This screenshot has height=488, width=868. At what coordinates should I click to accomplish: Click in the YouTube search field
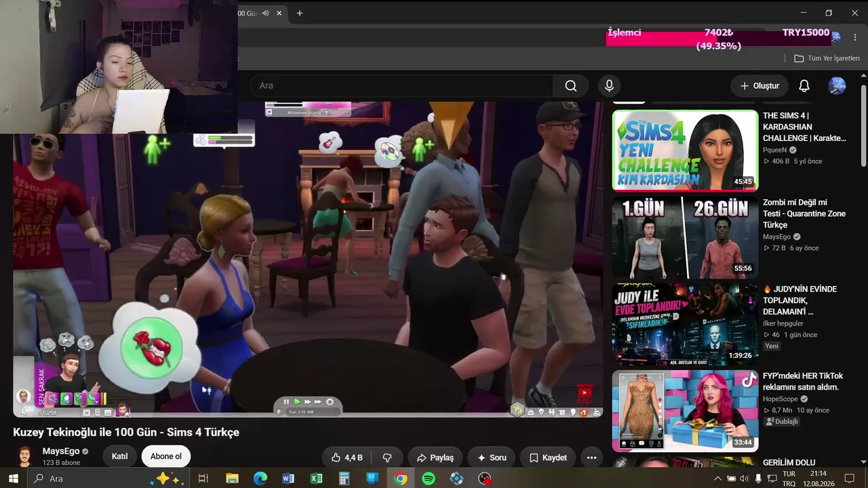tap(401, 86)
